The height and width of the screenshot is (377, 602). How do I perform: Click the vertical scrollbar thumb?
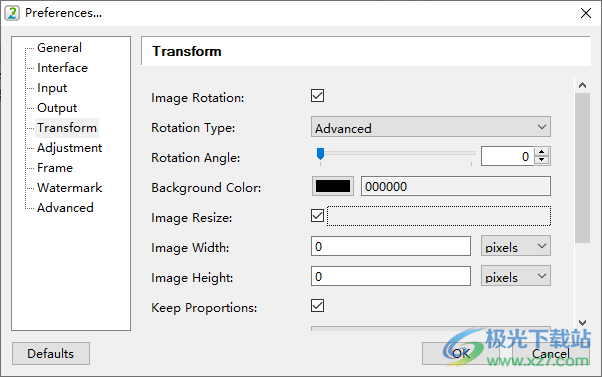point(582,168)
